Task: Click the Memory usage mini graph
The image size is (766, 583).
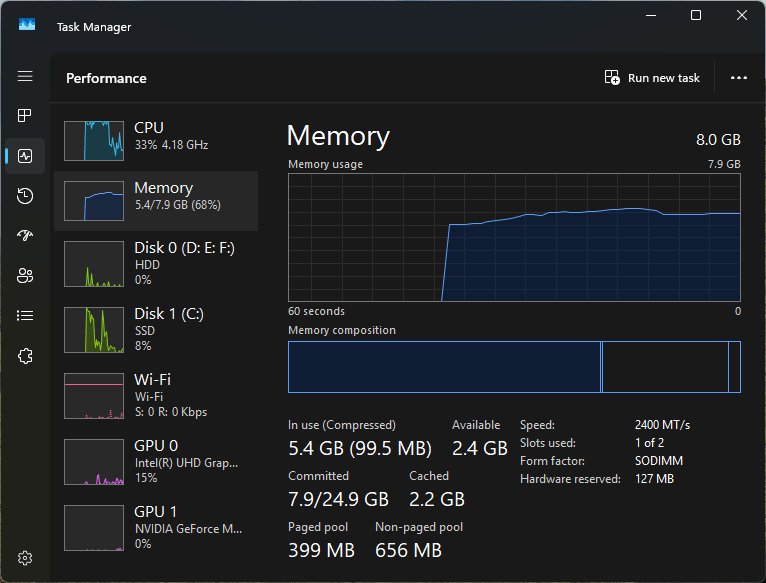Action: pos(94,201)
